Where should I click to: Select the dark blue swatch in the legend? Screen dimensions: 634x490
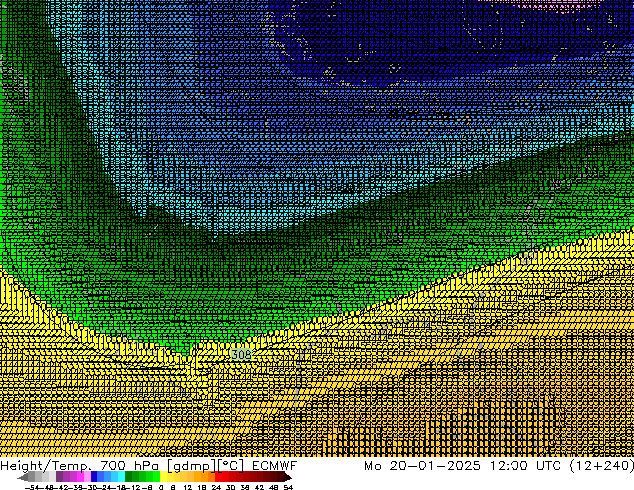coord(94,476)
